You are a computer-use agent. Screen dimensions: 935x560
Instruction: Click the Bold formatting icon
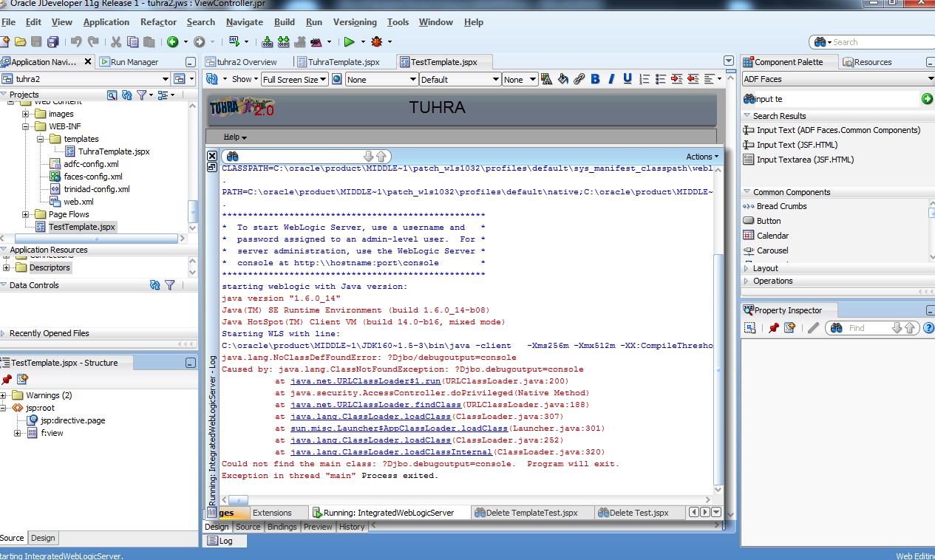595,79
